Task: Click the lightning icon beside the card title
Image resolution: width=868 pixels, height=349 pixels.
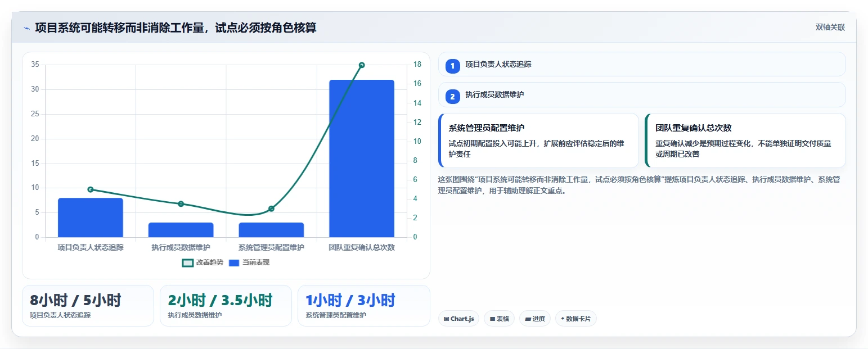Action: point(27,28)
